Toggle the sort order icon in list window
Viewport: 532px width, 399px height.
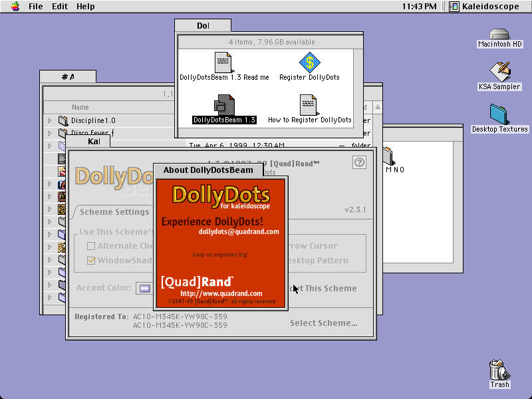378,107
